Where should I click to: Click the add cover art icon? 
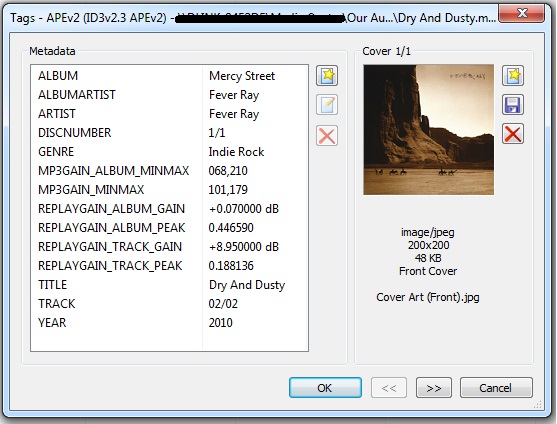513,76
